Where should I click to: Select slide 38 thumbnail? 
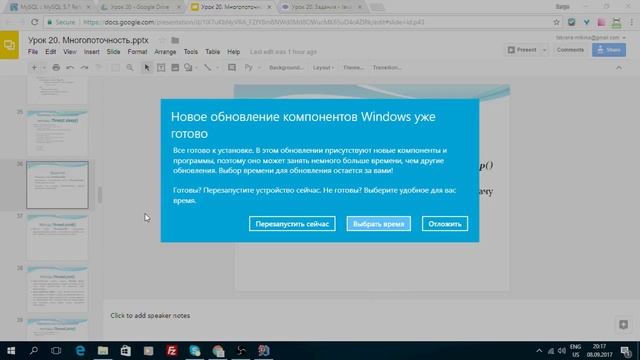click(57, 289)
